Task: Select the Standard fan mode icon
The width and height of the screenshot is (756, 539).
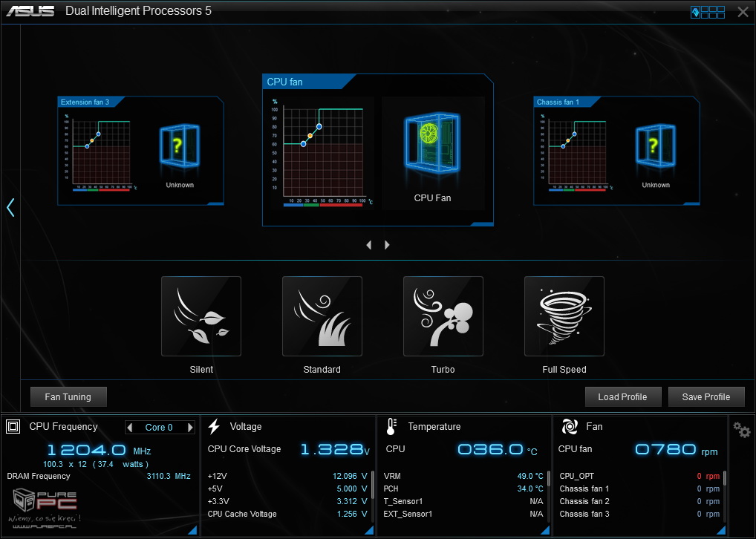Action: click(x=322, y=316)
